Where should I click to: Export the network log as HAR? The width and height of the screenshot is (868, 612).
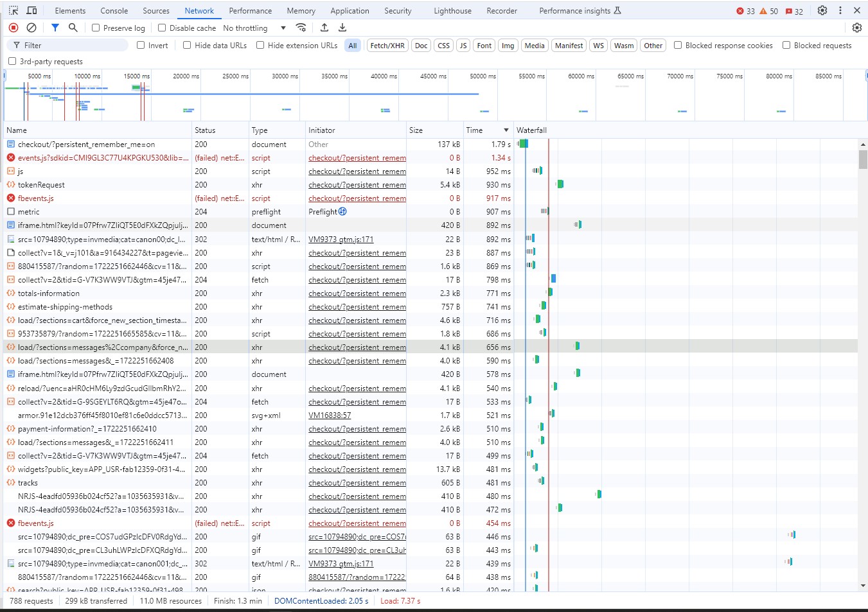(342, 28)
